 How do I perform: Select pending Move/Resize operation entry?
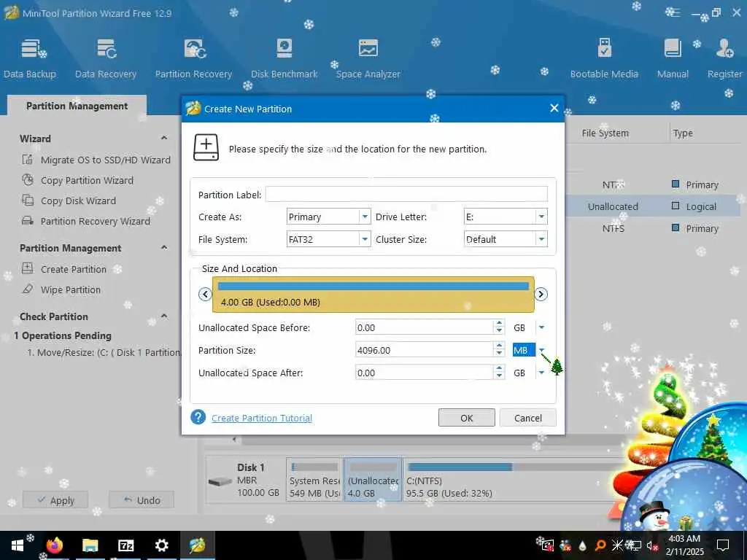pos(104,352)
